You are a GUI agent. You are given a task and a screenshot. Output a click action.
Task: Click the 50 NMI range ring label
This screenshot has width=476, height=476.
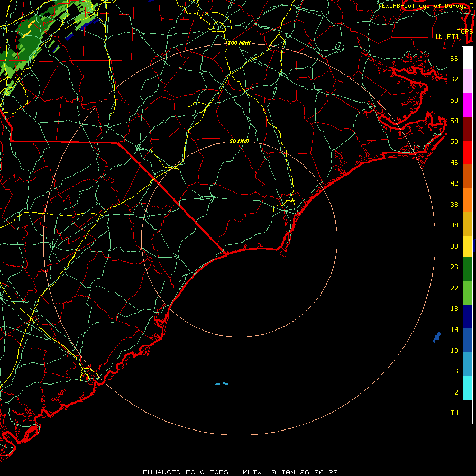239,141
